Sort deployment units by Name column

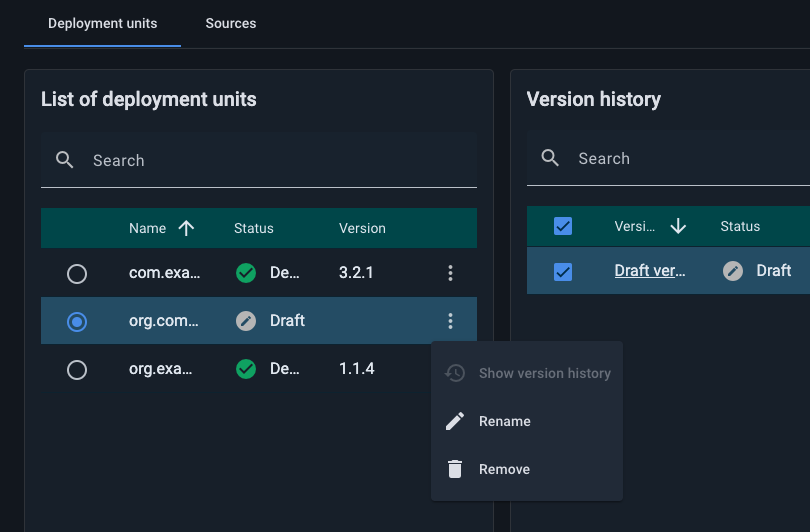point(148,228)
